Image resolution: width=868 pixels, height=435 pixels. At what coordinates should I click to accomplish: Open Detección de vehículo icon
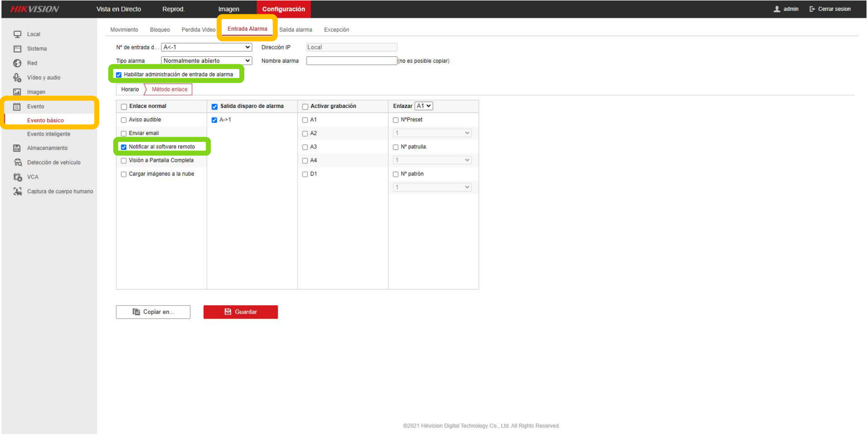pyautogui.click(x=18, y=162)
